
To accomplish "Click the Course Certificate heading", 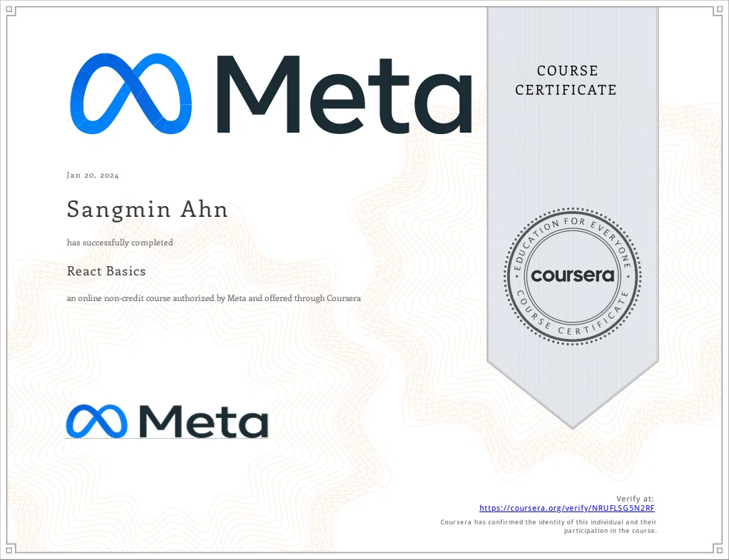I will coord(566,80).
